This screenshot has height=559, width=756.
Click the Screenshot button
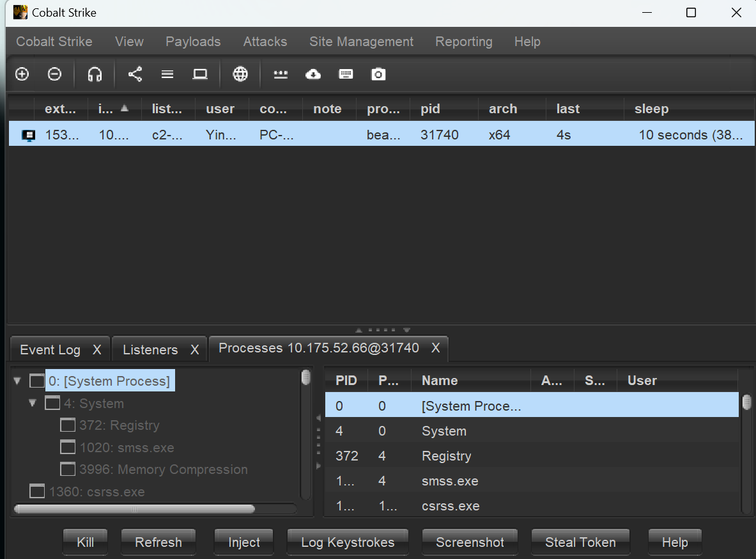[x=470, y=542]
